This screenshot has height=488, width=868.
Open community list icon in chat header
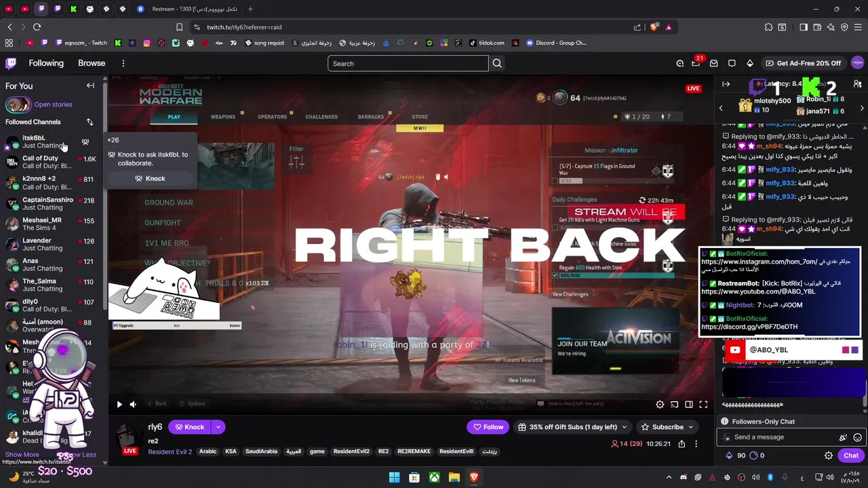click(x=857, y=84)
